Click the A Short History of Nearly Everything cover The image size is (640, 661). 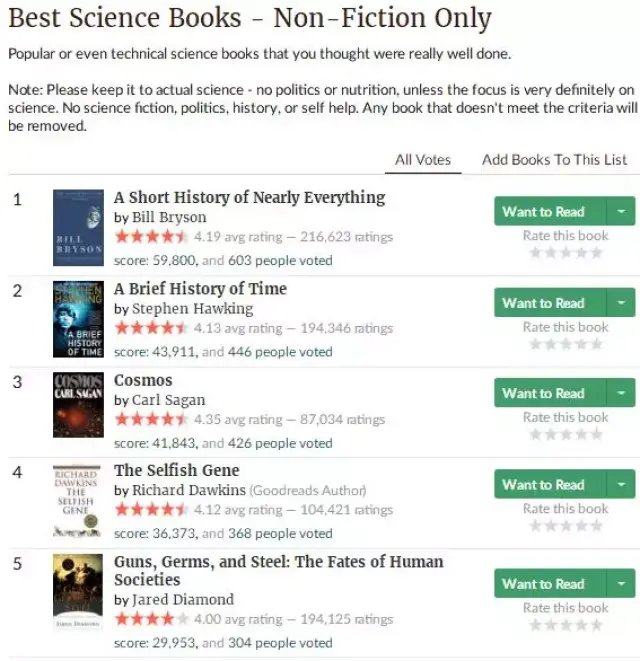(x=78, y=227)
